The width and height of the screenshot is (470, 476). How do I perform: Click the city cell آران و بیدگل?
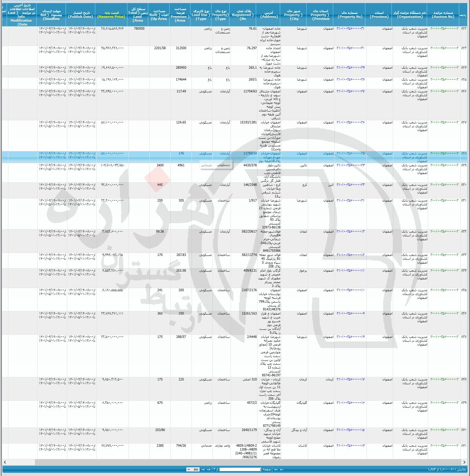[x=299, y=430]
